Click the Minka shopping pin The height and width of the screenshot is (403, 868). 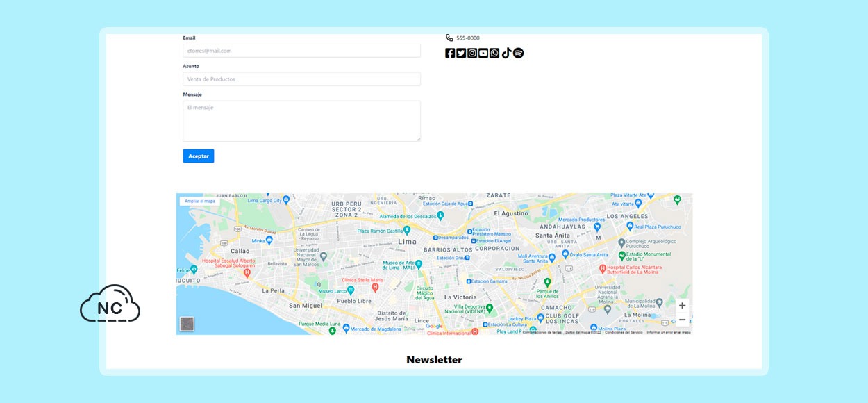(x=269, y=240)
